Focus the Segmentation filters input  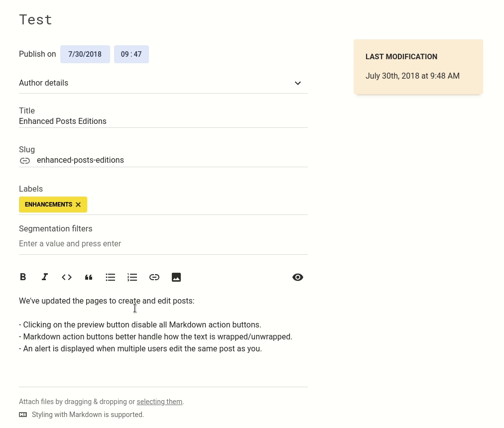pos(163,244)
